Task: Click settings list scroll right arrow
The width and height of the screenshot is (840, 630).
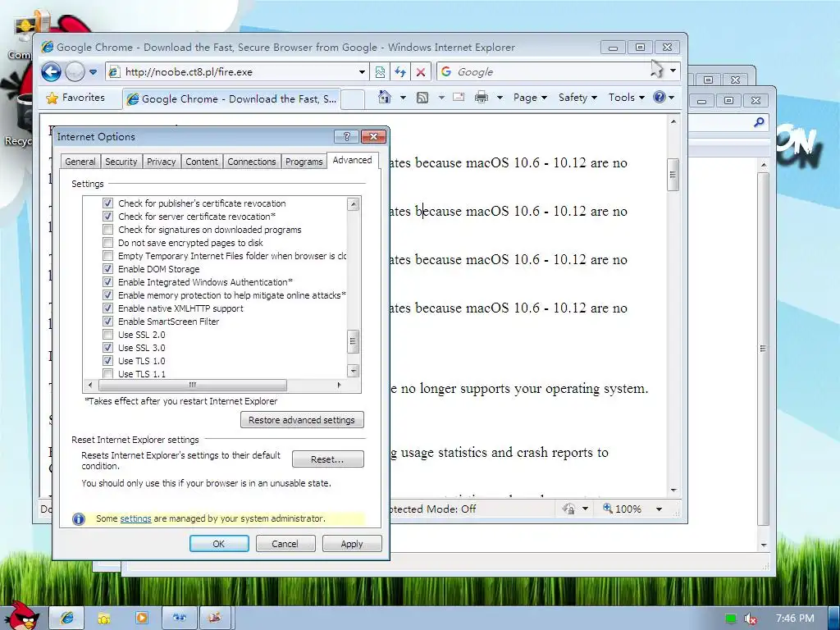Action: coord(339,385)
